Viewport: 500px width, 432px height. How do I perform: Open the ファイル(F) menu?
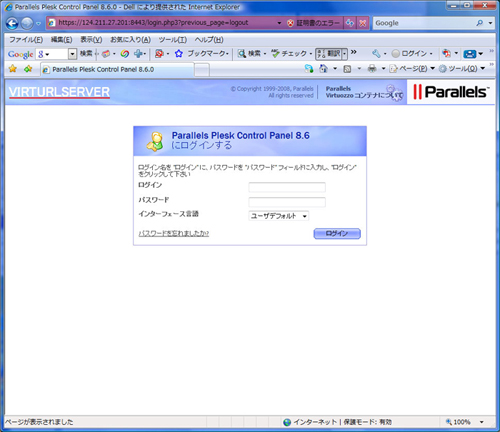pos(26,40)
